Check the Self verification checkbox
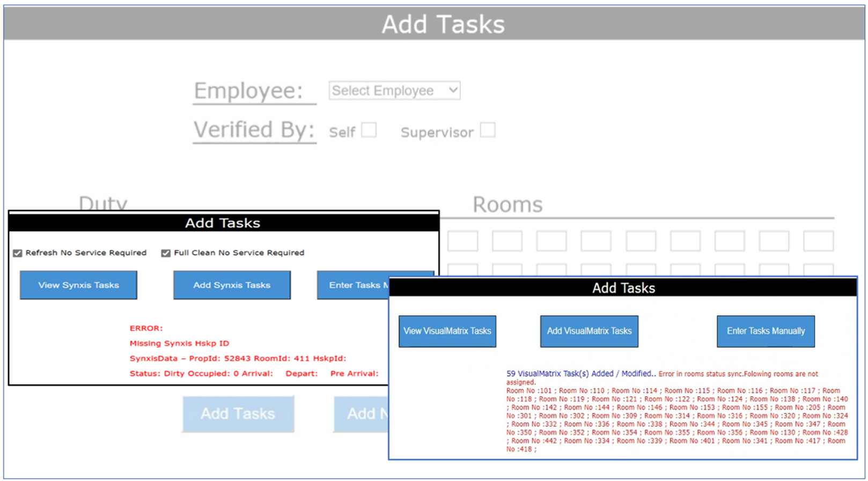Viewport: 868px width, 481px height. [x=369, y=130]
